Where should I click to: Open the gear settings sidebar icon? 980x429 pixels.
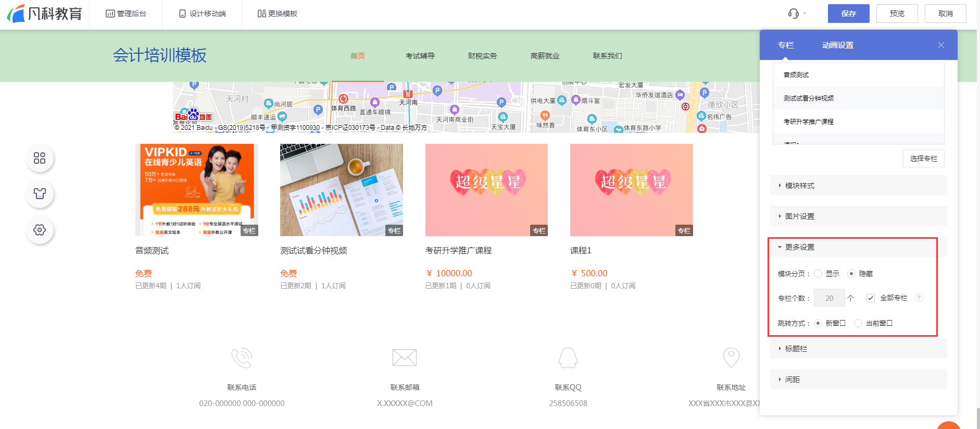click(40, 230)
